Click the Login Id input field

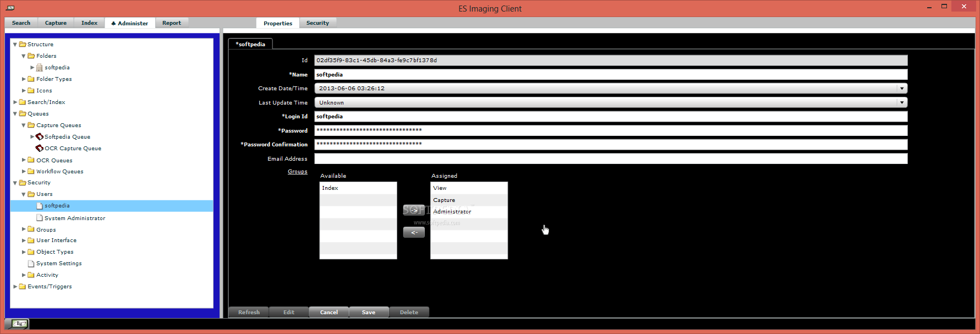[x=611, y=116]
